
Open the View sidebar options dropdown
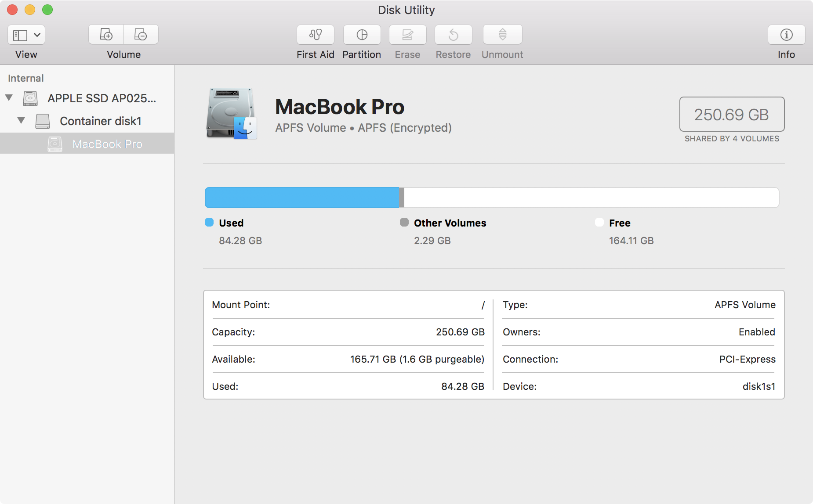[26, 35]
